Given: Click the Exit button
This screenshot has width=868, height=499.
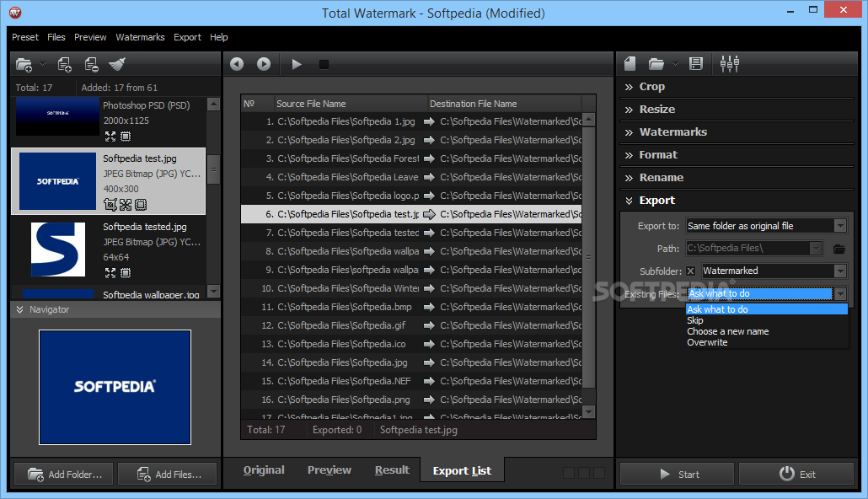Looking at the screenshot, I should [x=796, y=475].
